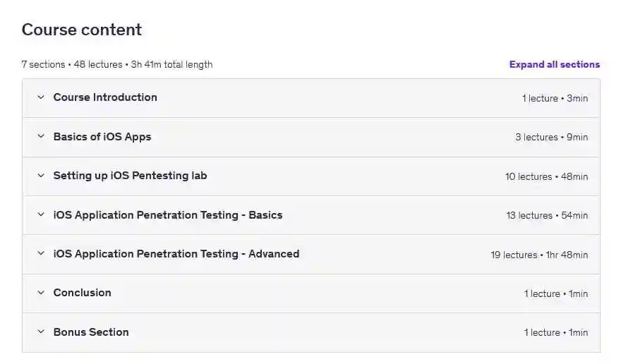Click the chevron icon beside Bonus Section
This screenshot has width=633, height=364.
coord(40,332)
